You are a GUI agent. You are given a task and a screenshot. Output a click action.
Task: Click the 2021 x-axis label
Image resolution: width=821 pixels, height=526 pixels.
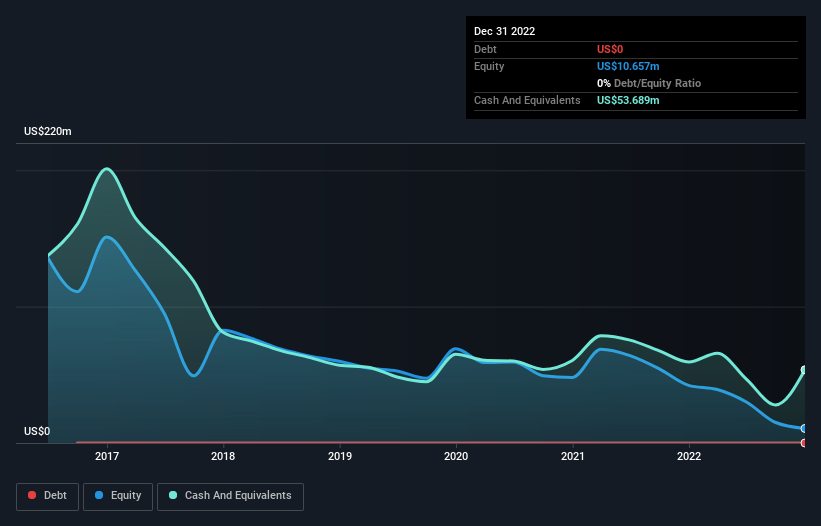pyautogui.click(x=573, y=456)
